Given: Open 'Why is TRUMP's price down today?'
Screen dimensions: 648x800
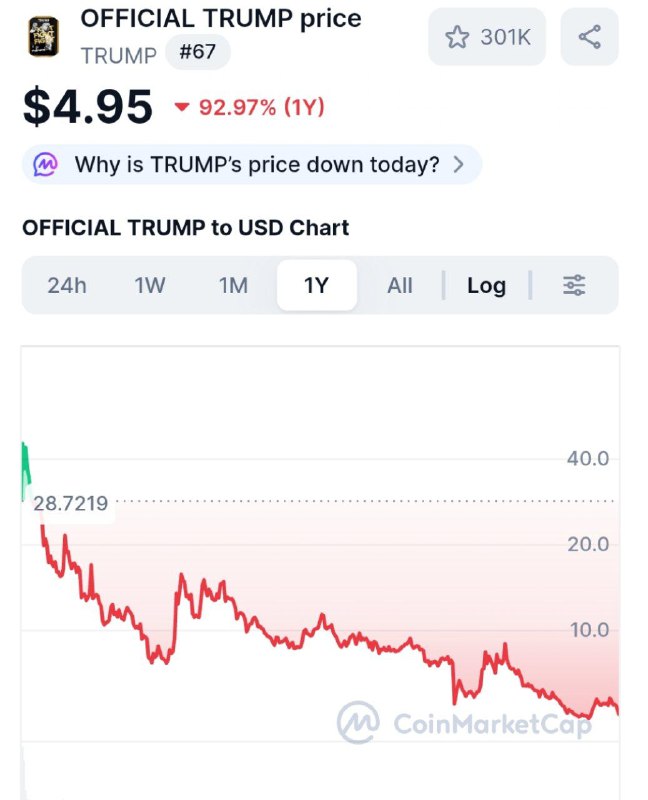Looking at the screenshot, I should 256,165.
